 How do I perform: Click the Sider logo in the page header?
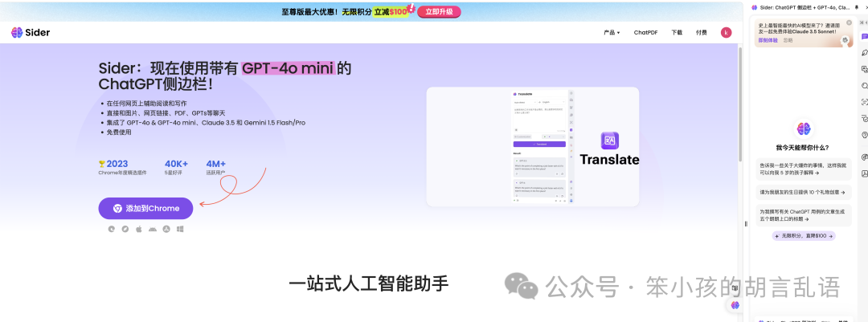click(31, 33)
